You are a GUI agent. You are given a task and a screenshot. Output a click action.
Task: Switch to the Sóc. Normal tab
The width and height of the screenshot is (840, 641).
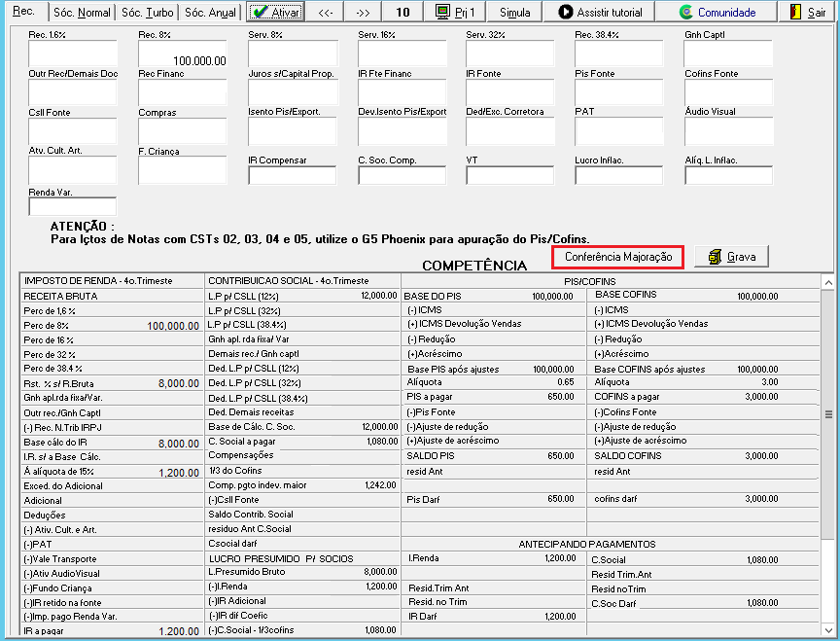click(82, 13)
